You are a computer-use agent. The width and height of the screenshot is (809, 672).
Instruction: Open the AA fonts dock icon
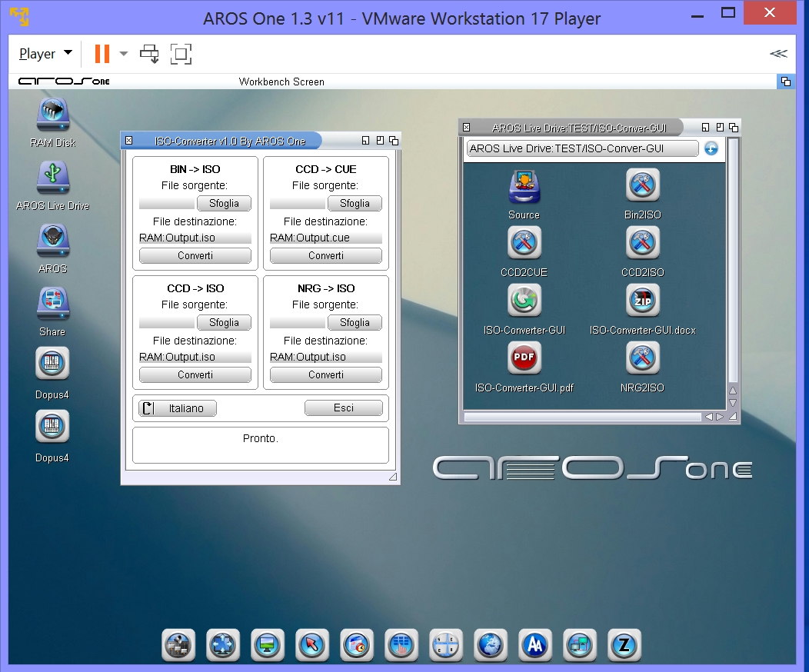[535, 644]
